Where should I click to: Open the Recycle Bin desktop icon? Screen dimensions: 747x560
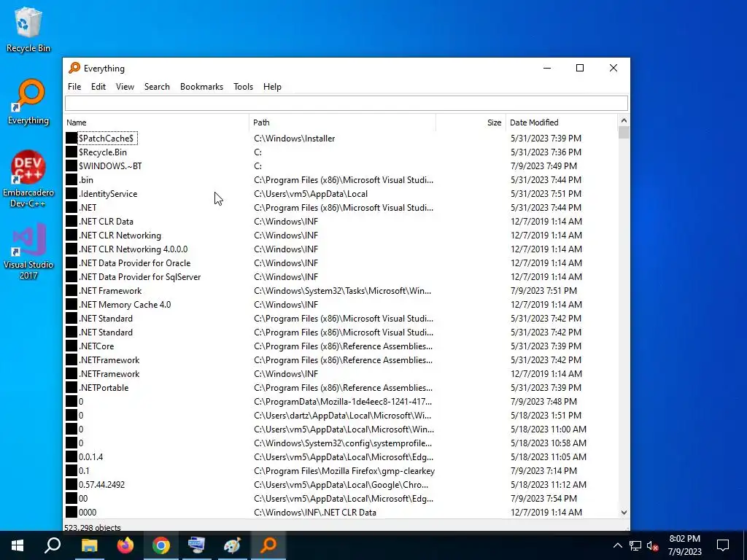pyautogui.click(x=28, y=29)
